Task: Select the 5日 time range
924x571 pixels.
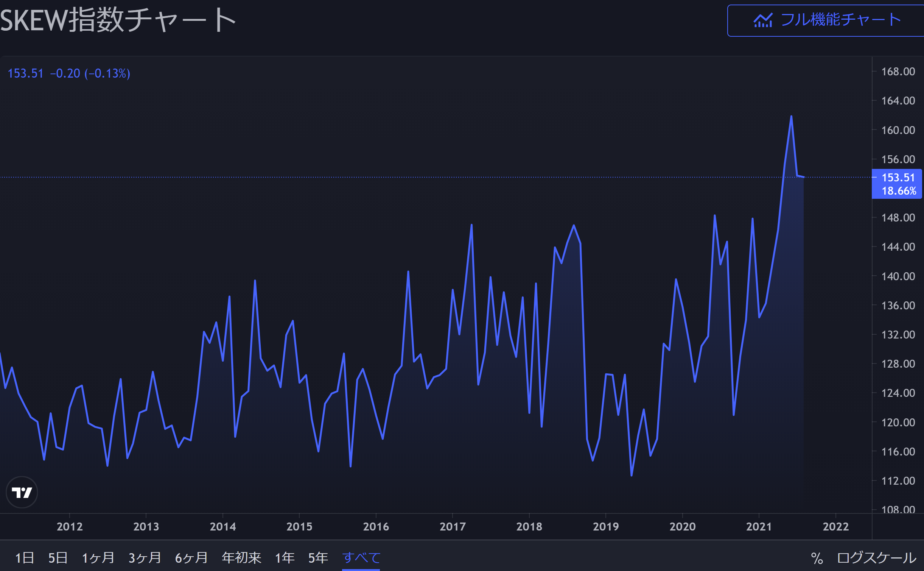Action: click(x=58, y=558)
